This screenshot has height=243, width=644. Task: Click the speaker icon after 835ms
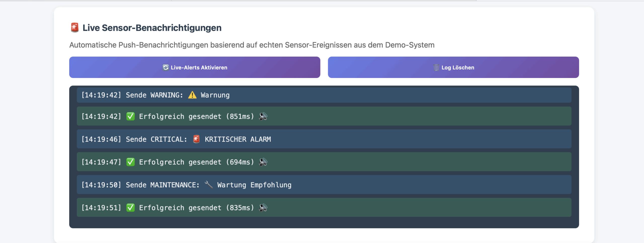tap(263, 208)
